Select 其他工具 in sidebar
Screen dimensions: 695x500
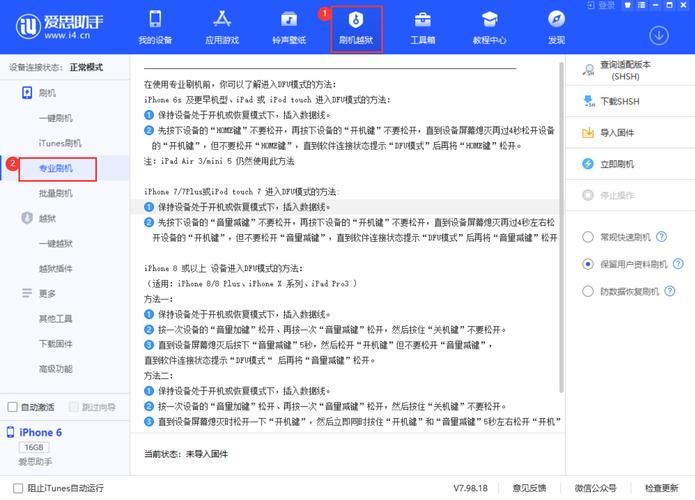[x=56, y=319]
